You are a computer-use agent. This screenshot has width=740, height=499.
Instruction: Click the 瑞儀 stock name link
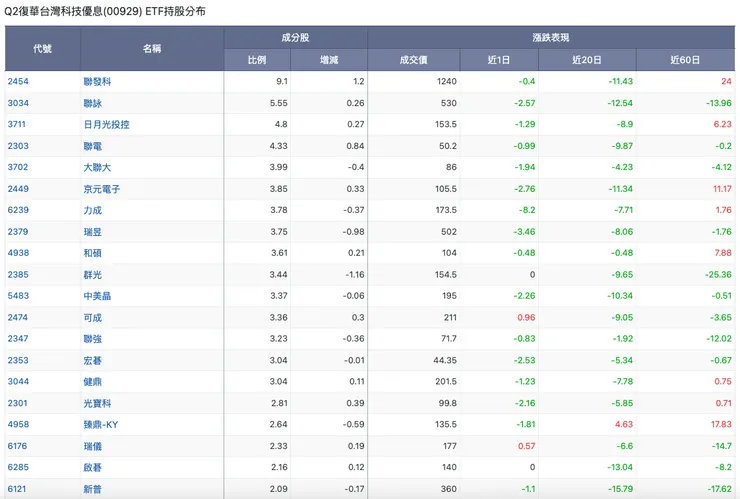coord(92,446)
